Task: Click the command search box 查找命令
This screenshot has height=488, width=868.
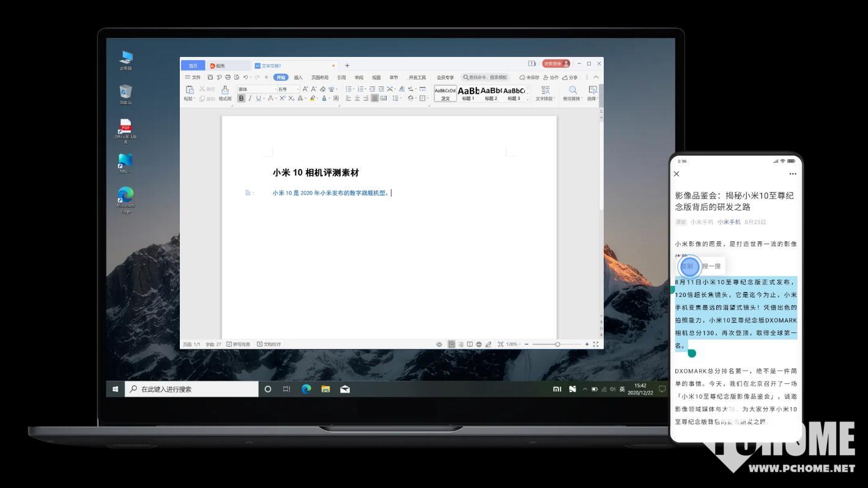Action: click(485, 77)
